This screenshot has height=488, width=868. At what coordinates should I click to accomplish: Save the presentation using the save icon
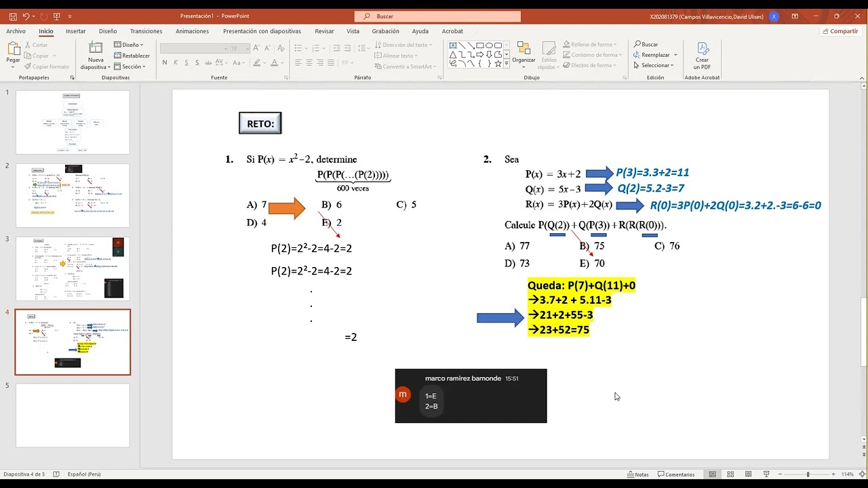click(x=13, y=16)
